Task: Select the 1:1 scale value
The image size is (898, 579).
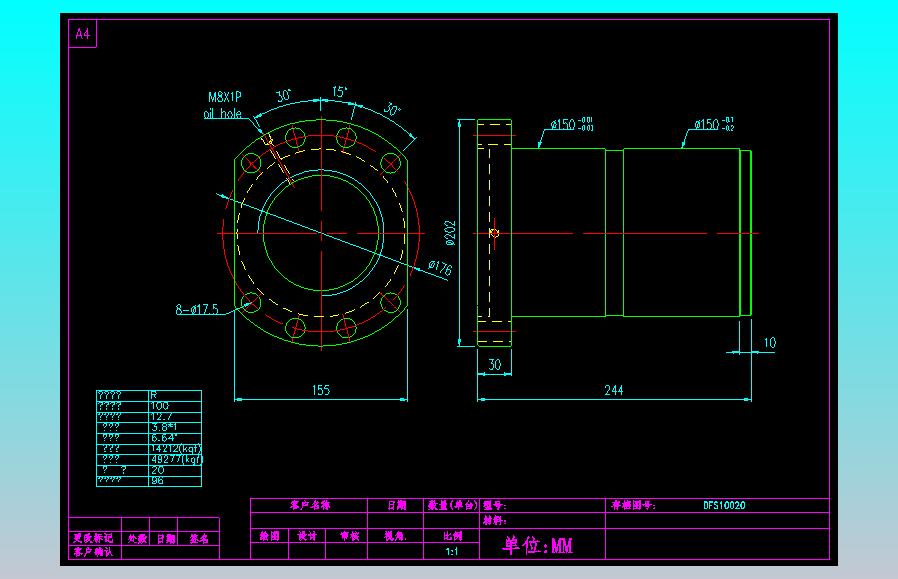Action: (x=451, y=552)
